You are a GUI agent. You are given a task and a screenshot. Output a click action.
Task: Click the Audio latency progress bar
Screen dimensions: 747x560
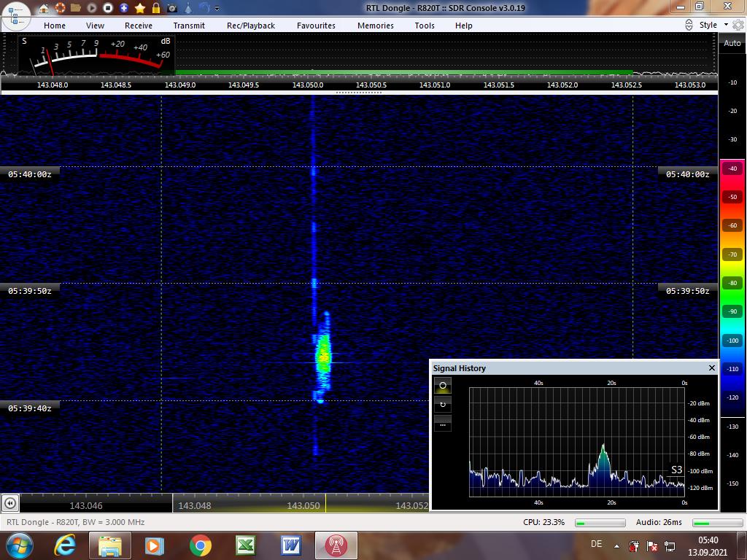(718, 523)
